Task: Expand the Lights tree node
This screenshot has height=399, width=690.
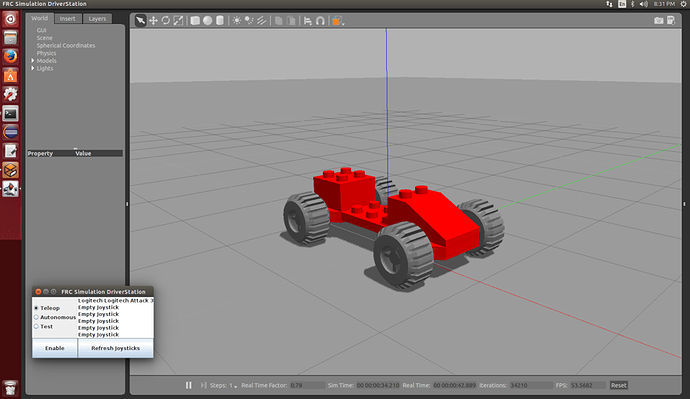Action: 33,68
